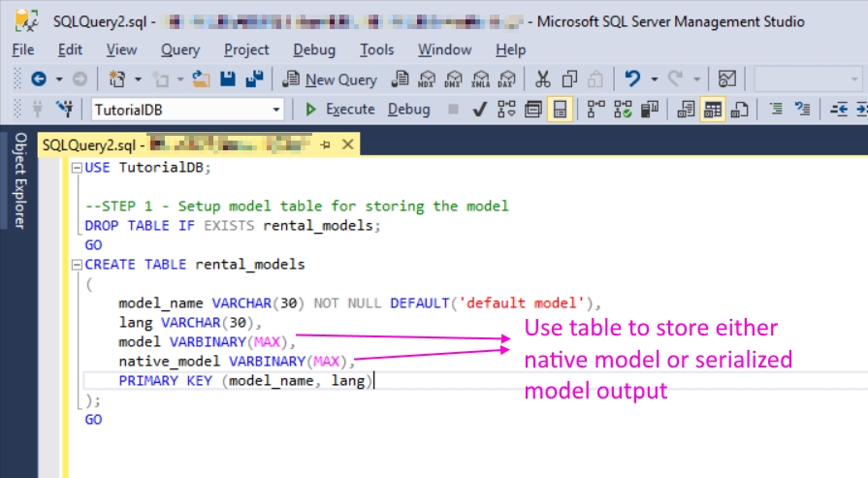Click the Comment Out Selected Lines icon
This screenshot has height=478, width=868.
[x=776, y=109]
